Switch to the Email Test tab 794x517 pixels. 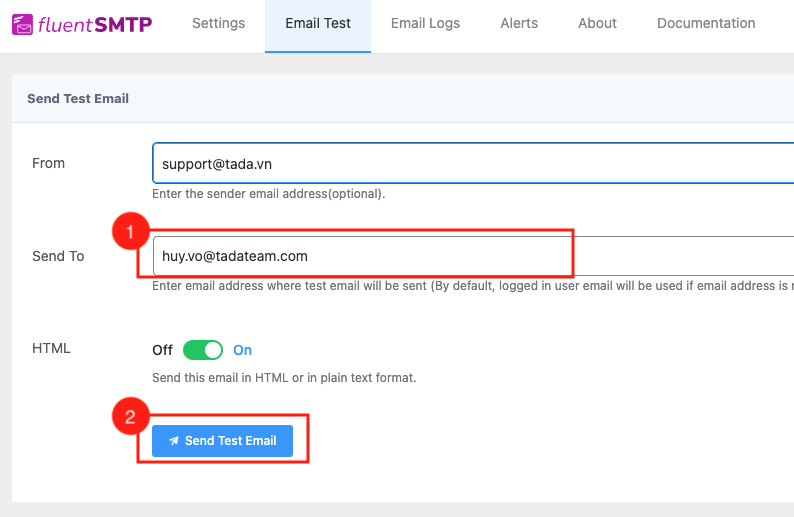(x=317, y=23)
